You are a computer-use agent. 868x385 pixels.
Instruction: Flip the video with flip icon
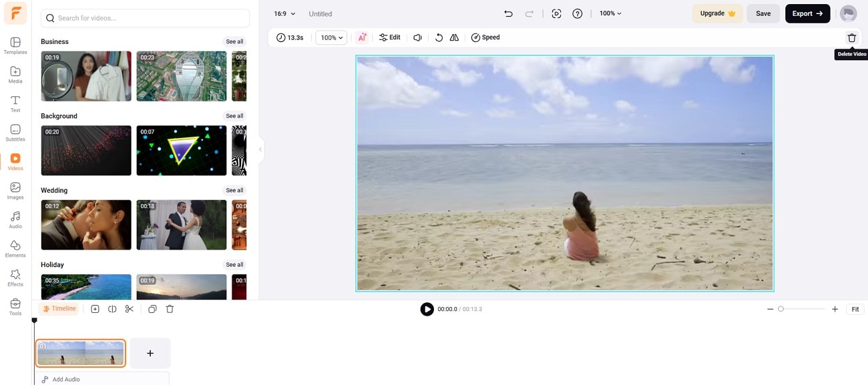[454, 37]
